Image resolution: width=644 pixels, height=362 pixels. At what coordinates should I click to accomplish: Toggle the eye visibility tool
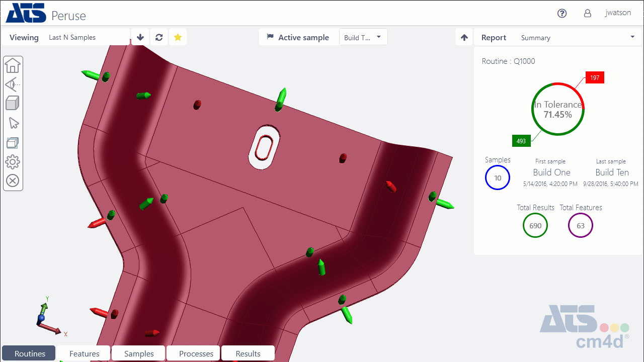[x=13, y=84]
